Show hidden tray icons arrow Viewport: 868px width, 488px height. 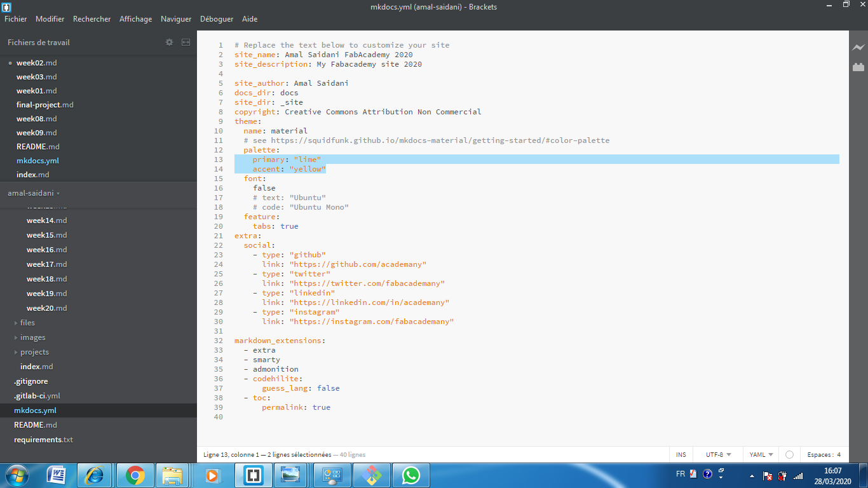(752, 475)
